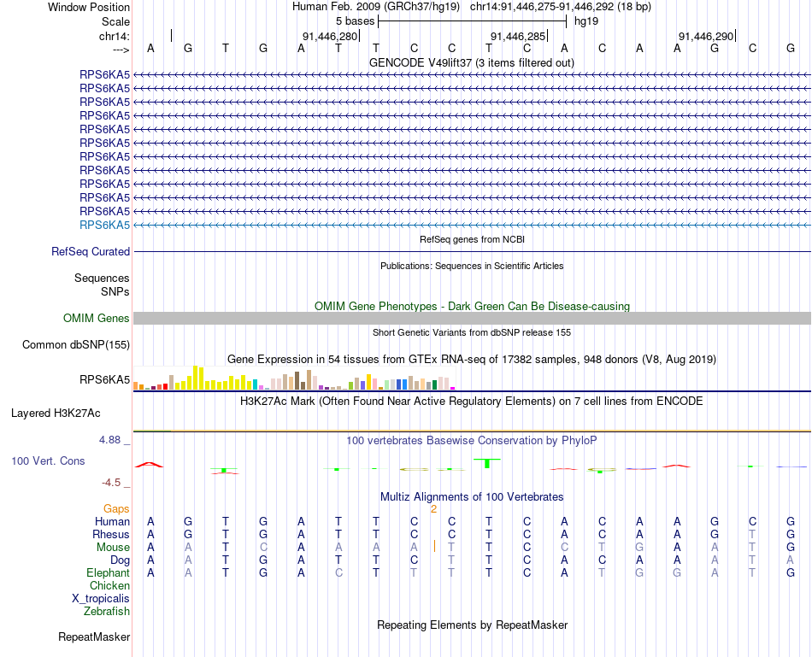Click the Sequences track label
The image size is (812, 657).
(102, 278)
